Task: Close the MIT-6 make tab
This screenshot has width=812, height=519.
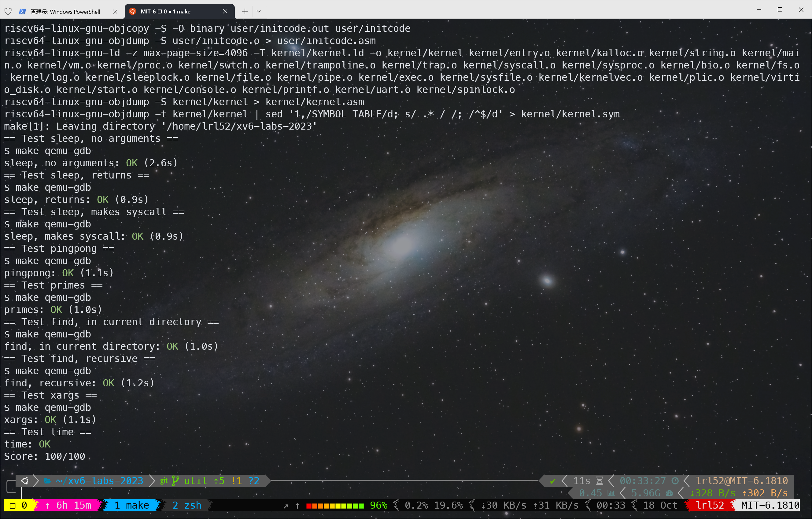Action: pyautogui.click(x=225, y=12)
